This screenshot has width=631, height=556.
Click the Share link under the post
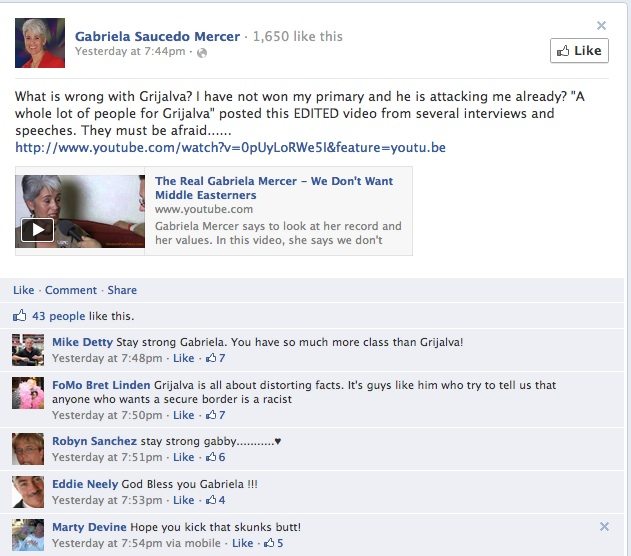122,290
